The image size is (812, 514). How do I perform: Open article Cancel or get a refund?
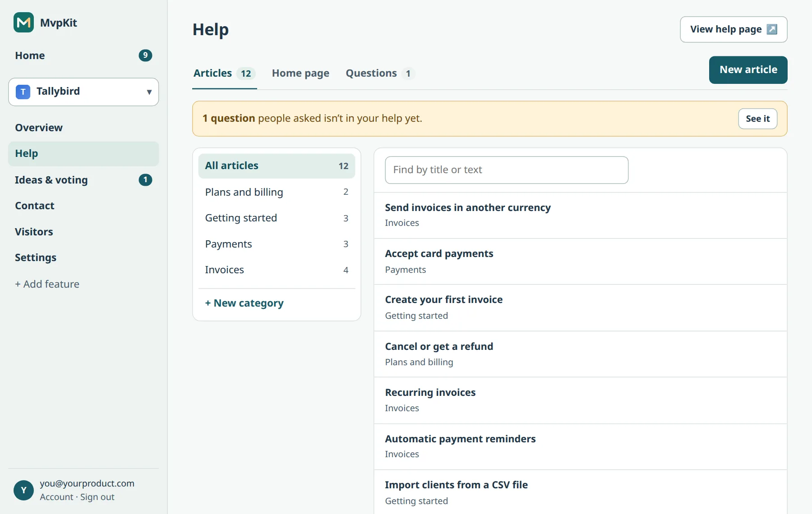(x=581, y=354)
